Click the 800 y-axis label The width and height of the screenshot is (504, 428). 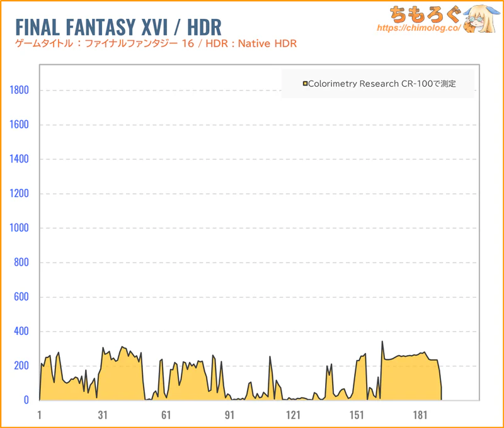point(22,262)
